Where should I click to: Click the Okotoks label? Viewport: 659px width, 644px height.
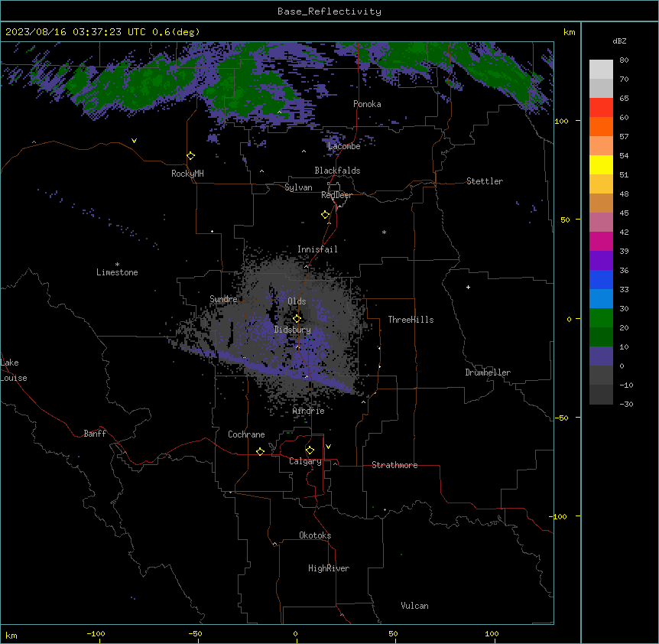pos(315,535)
